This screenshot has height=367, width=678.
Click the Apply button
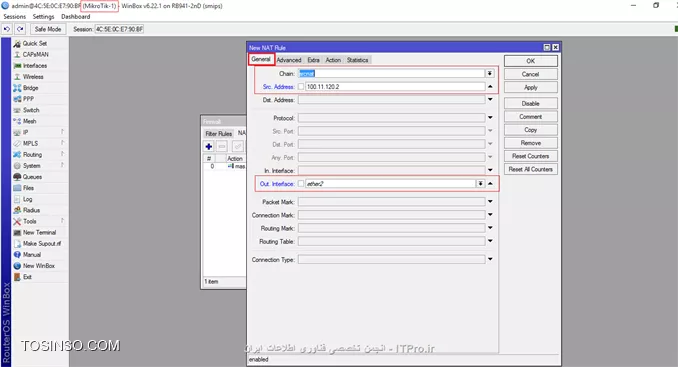click(x=531, y=87)
